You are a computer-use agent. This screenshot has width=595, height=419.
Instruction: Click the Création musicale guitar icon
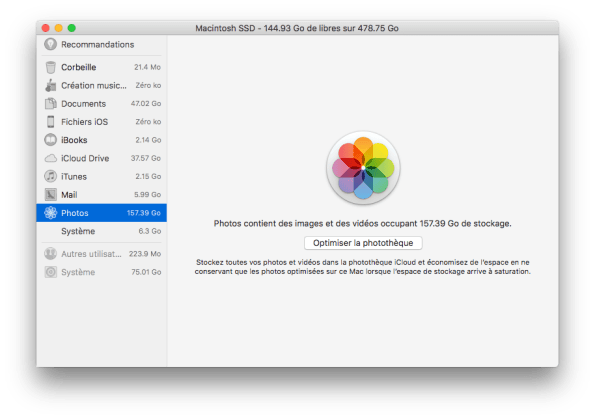50,85
